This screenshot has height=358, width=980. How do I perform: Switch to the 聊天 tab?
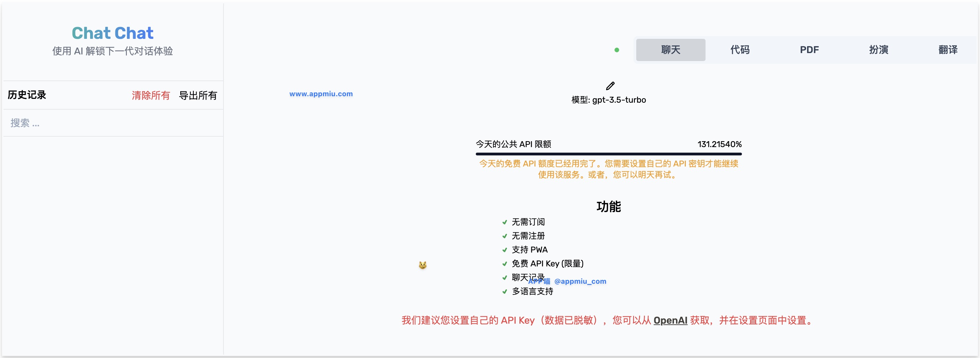click(670, 50)
